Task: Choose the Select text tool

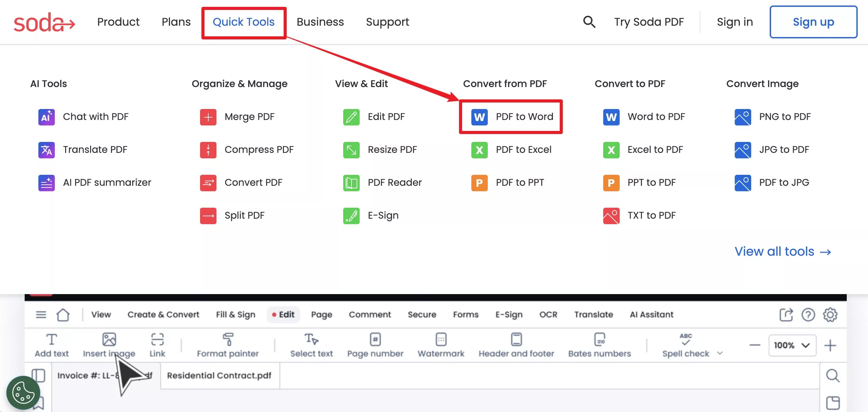Action: (x=312, y=345)
